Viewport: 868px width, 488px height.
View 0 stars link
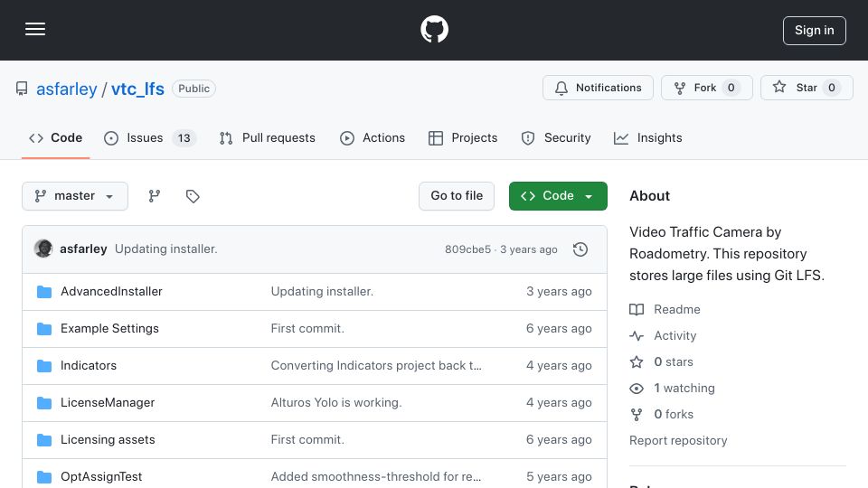pyautogui.click(x=662, y=361)
